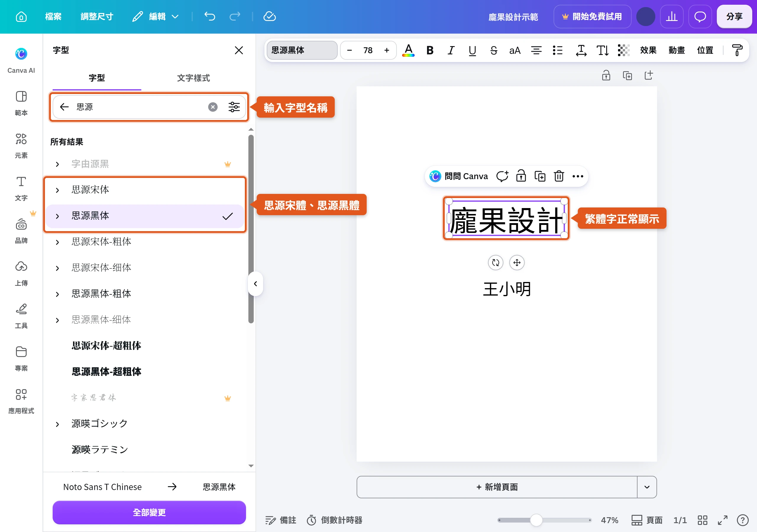
Task: Open the 應用程式 apps panel
Action: pyautogui.click(x=21, y=401)
